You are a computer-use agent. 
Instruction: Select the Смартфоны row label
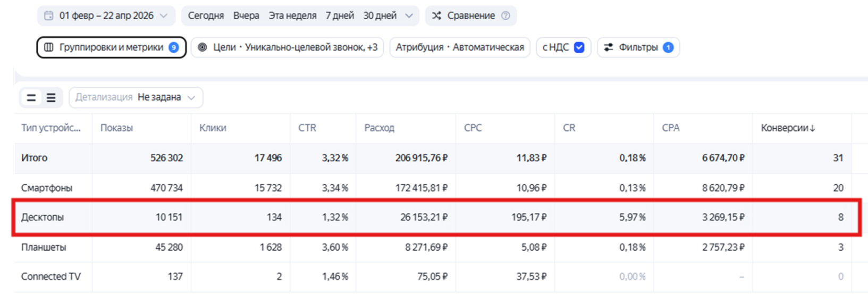click(47, 188)
